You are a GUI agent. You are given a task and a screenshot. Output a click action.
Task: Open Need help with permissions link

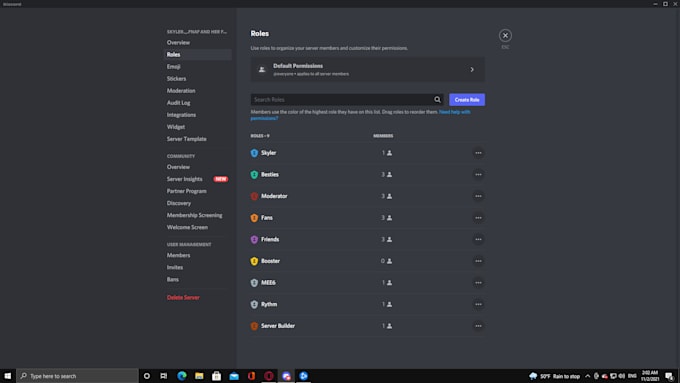coord(454,112)
